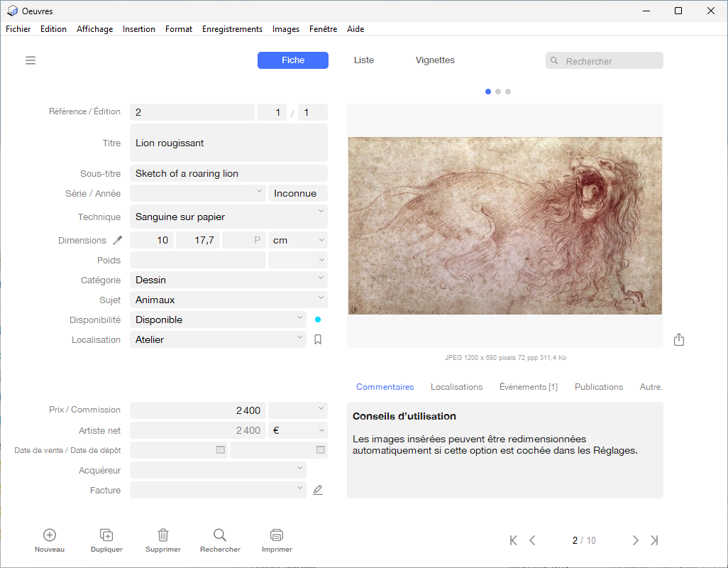Open the Enregistrements menu

(x=232, y=29)
